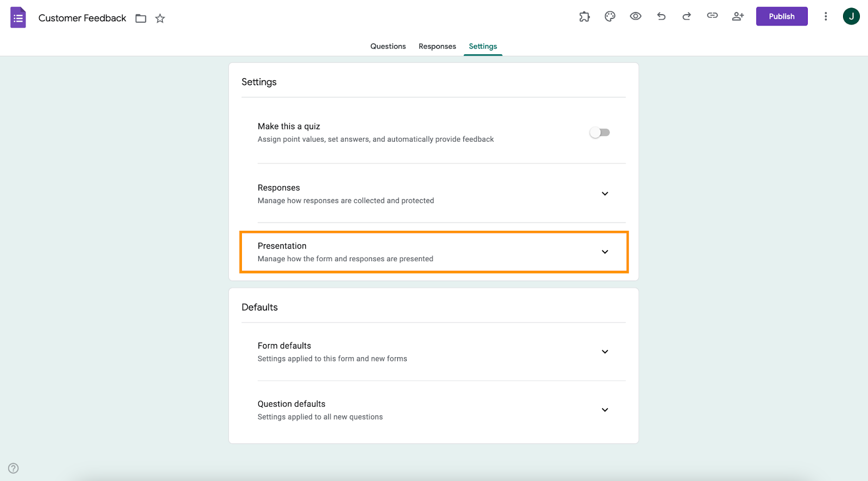Open the customize theme palette
Image resolution: width=868 pixels, height=481 pixels.
(x=610, y=16)
